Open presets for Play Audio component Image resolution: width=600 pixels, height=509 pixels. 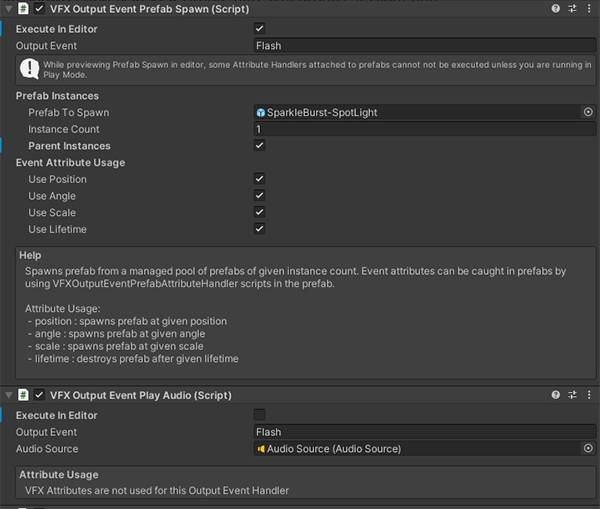pyautogui.click(x=571, y=395)
